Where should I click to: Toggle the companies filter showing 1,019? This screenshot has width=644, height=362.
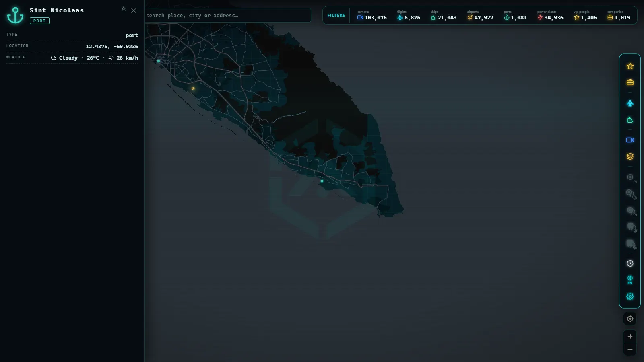pos(619,15)
